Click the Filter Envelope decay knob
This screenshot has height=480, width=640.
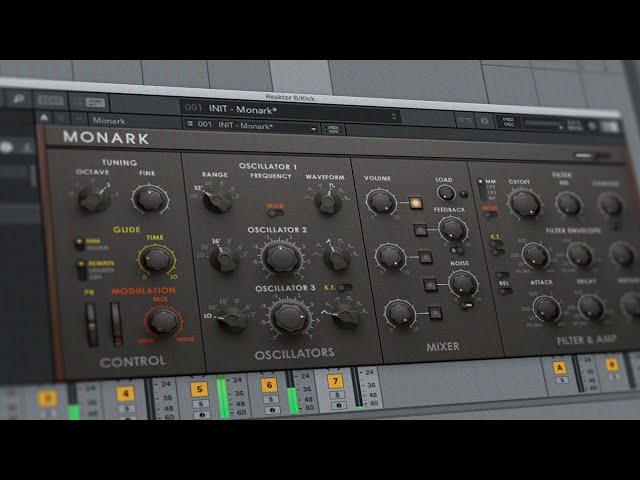coord(579,255)
